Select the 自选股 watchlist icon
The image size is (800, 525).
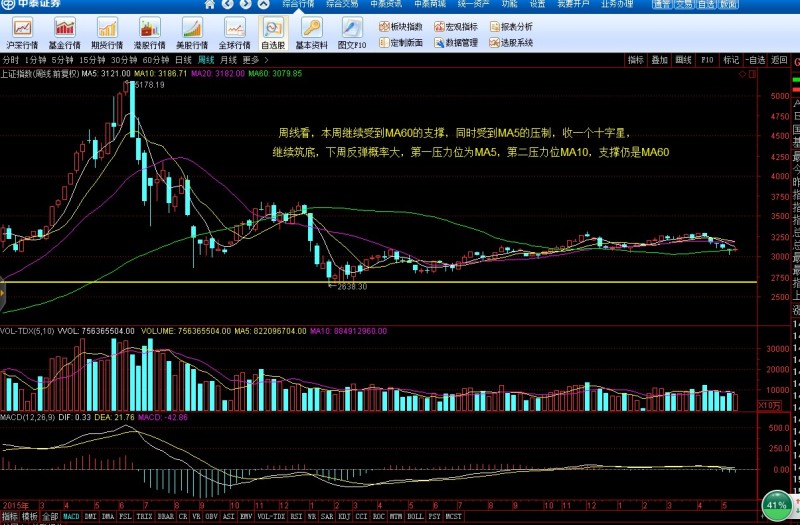[273, 33]
